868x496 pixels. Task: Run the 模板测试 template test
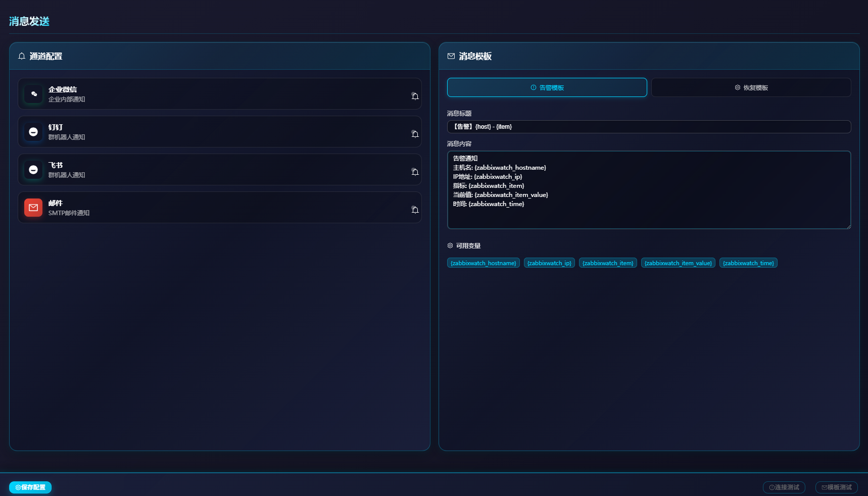pos(836,487)
